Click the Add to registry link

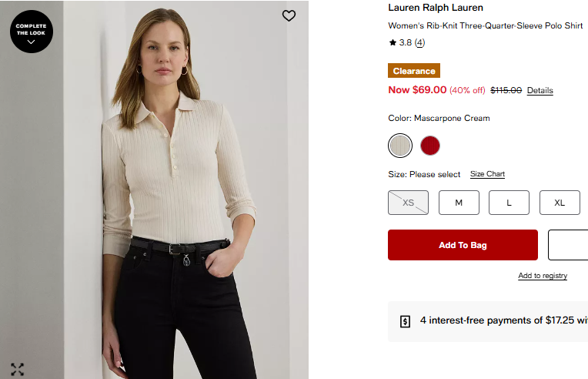(x=543, y=276)
